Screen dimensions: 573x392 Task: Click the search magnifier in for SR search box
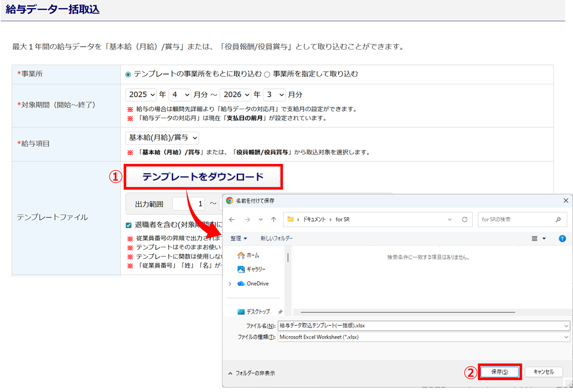click(558, 220)
